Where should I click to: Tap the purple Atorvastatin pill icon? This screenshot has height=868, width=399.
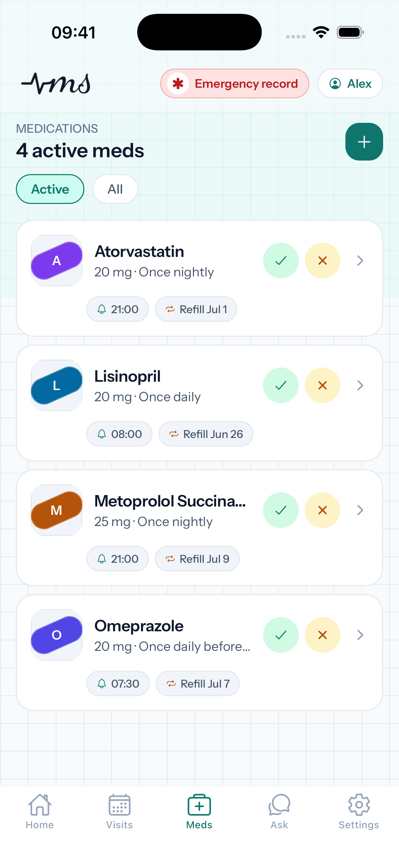click(x=57, y=261)
